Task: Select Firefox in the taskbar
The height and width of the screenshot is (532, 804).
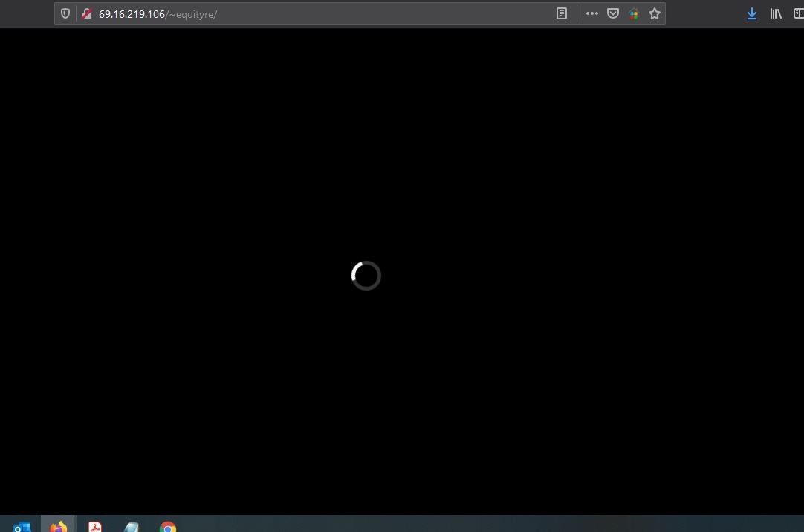Action: click(x=58, y=525)
